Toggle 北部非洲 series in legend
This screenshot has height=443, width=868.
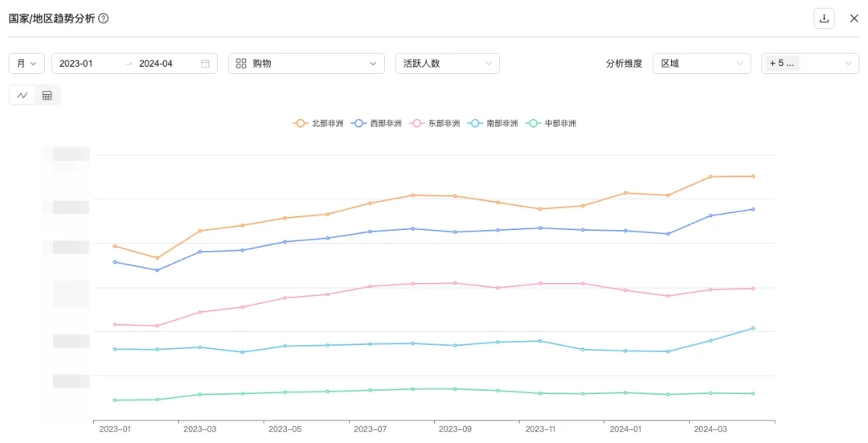318,123
